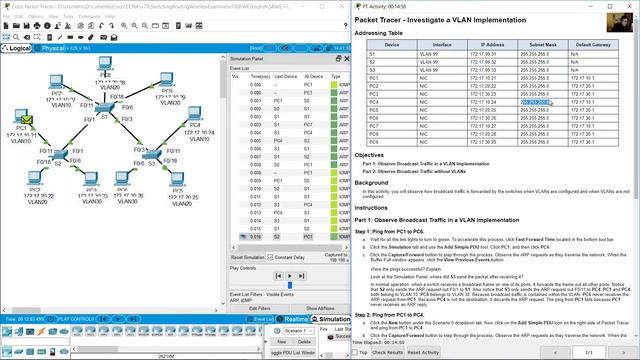640x360 pixels.
Task: Open the Tools menu
Action: (x=68, y=16)
